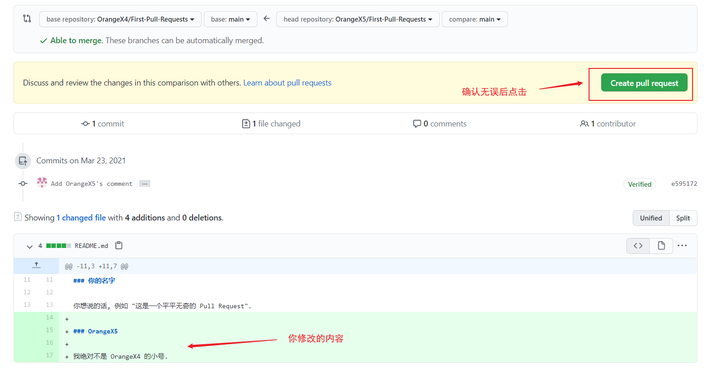Click the 1 changed file link

click(81, 218)
